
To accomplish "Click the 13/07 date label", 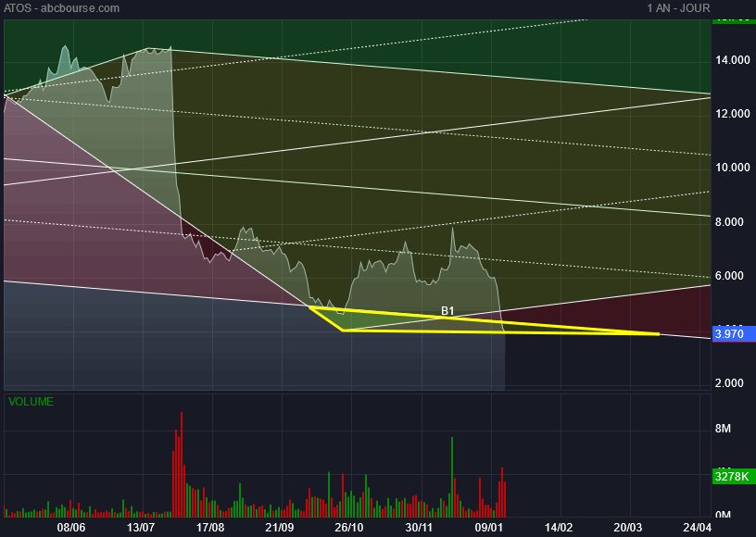I will click(141, 528).
